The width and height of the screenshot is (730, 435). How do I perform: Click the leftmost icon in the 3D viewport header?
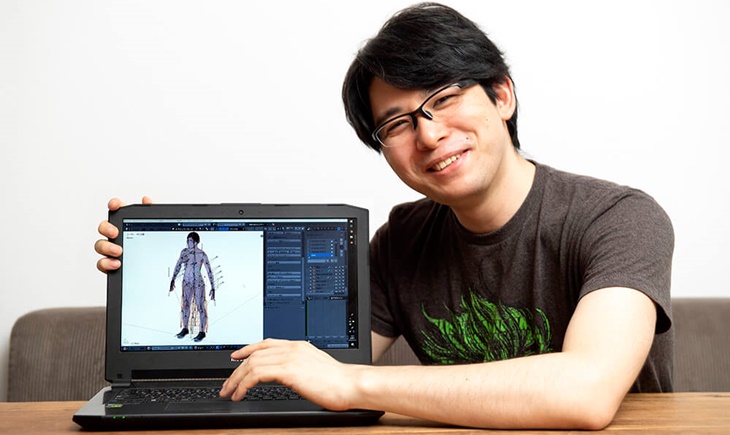[x=127, y=231]
